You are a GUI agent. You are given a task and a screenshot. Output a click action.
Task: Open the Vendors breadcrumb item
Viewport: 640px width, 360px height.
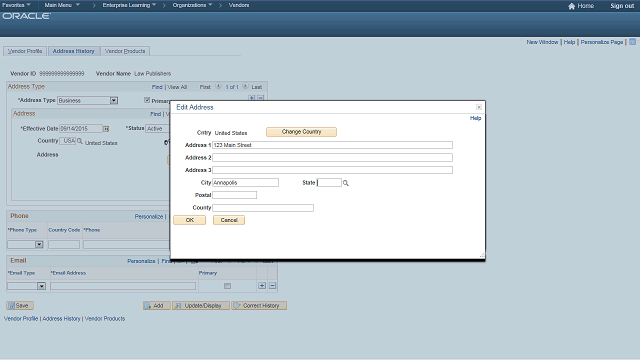[x=239, y=5]
